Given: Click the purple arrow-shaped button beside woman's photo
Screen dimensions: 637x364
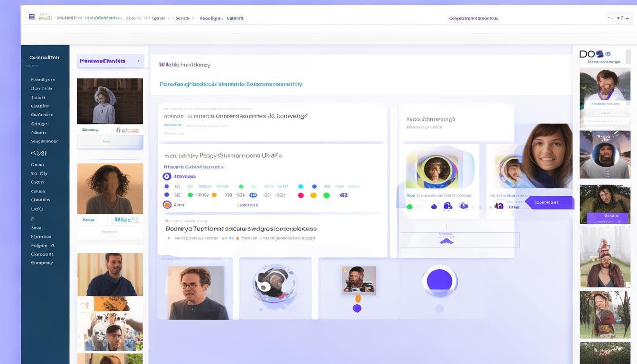Looking at the screenshot, I should 549,202.
